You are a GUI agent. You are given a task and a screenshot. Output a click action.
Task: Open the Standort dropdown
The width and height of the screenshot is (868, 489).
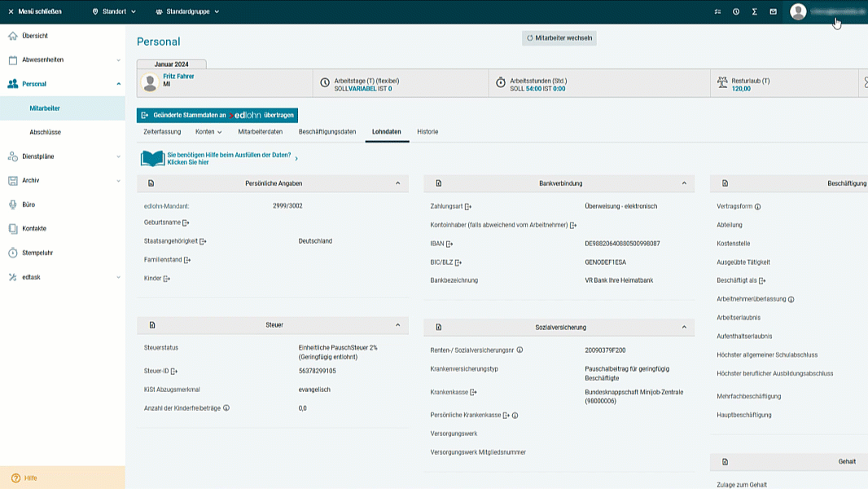pyautogui.click(x=114, y=11)
